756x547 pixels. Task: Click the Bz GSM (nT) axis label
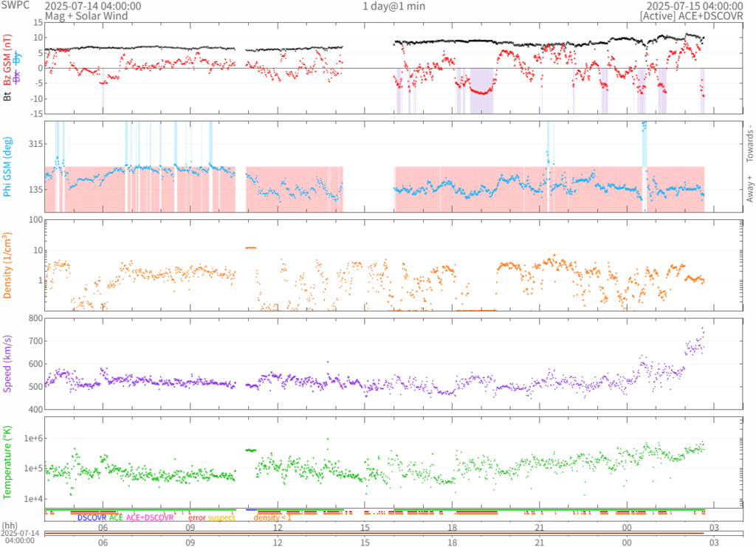pyautogui.click(x=7, y=62)
